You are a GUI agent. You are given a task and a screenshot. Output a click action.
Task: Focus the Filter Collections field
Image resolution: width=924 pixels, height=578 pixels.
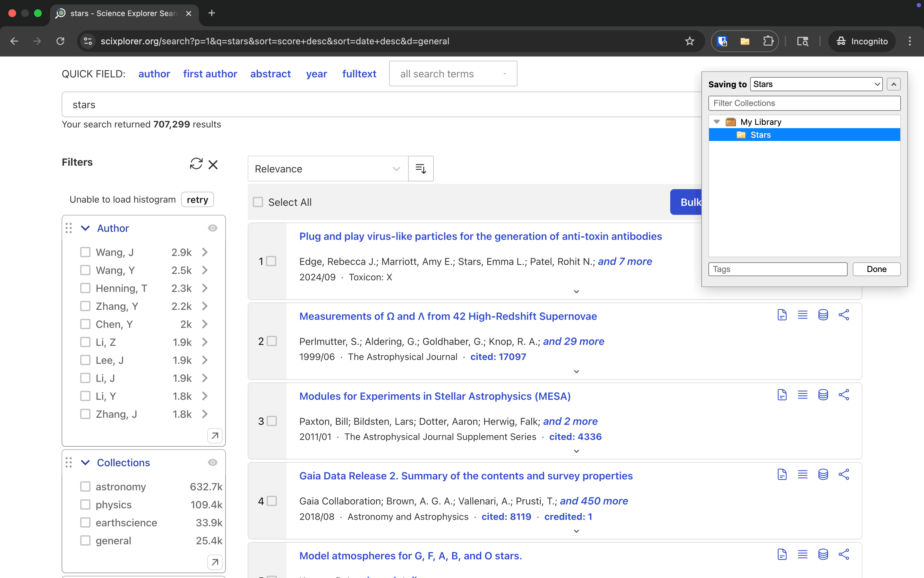(x=804, y=103)
